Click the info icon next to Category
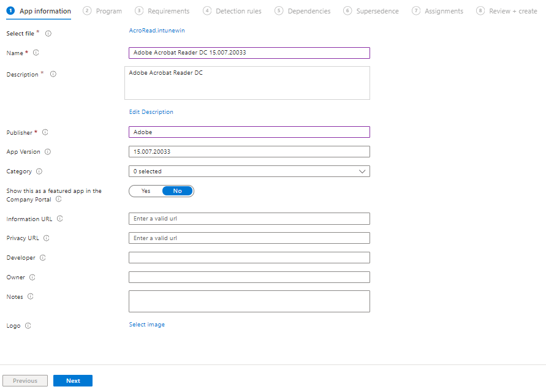The image size is (546, 392). 39,171
